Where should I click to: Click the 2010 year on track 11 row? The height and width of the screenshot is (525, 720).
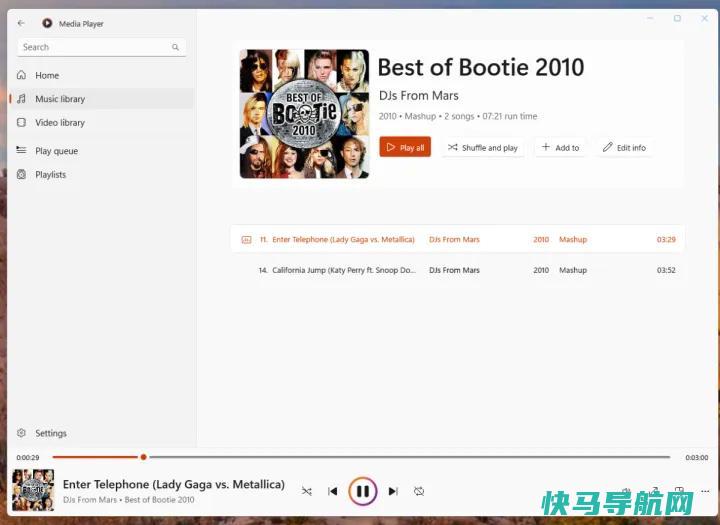[x=541, y=239]
